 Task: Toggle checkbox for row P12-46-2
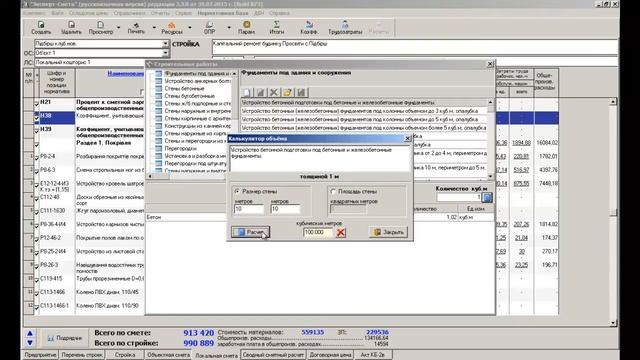click(x=37, y=239)
